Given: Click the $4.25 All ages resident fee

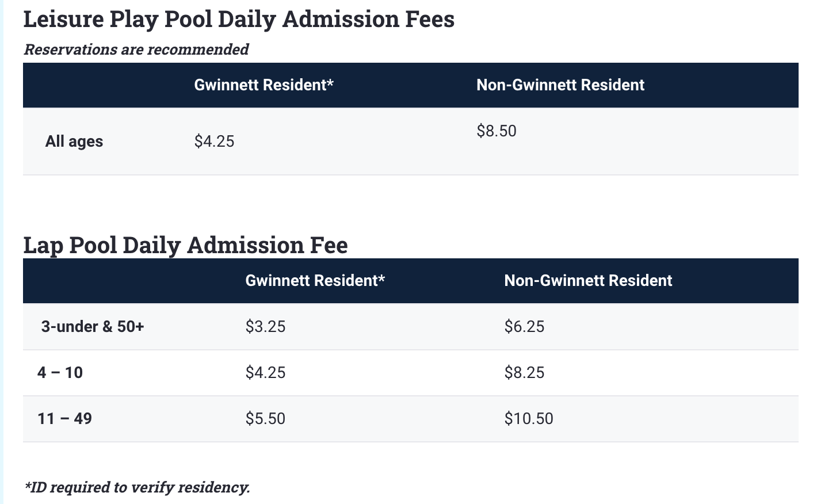Looking at the screenshot, I should [214, 142].
